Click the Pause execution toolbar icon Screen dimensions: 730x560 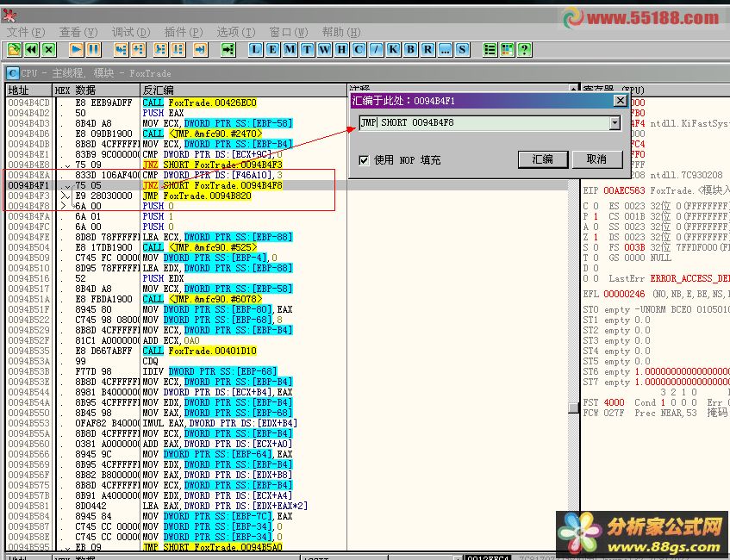point(94,49)
